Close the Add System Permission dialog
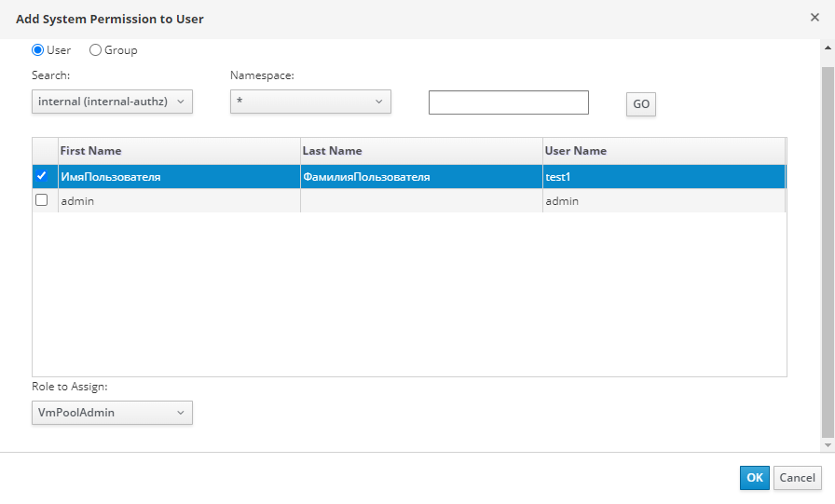The width and height of the screenshot is (835, 504). tap(814, 18)
